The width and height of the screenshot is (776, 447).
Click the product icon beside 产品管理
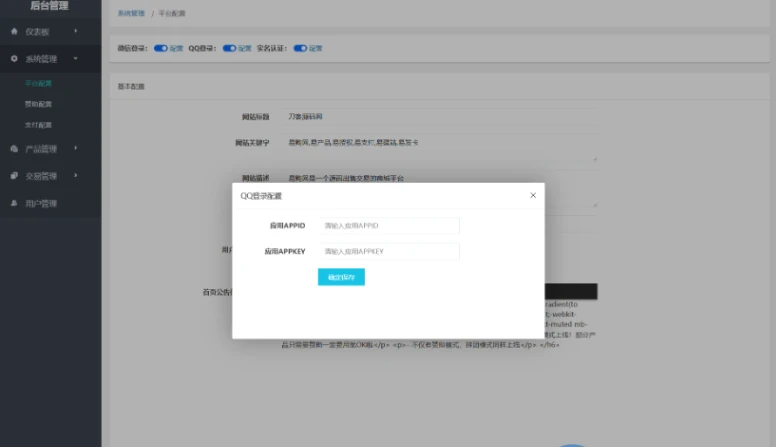tap(14, 149)
